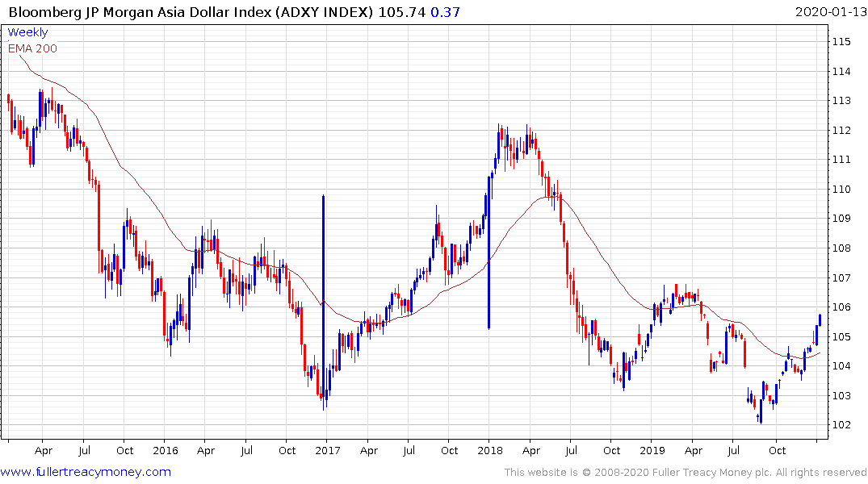Click the '102' price axis label
The width and height of the screenshot is (868, 484).
pos(841,425)
